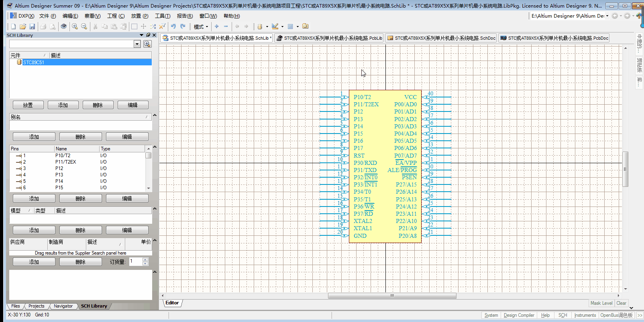Click the Undo arrow icon
Screen dimensions: 644x322
coord(173,26)
